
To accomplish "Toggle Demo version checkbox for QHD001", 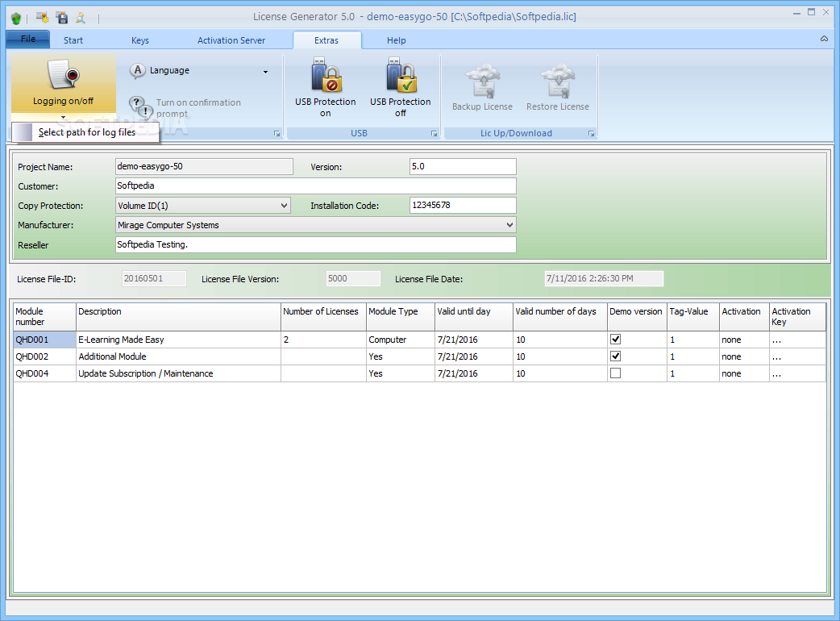I will pyautogui.click(x=616, y=340).
